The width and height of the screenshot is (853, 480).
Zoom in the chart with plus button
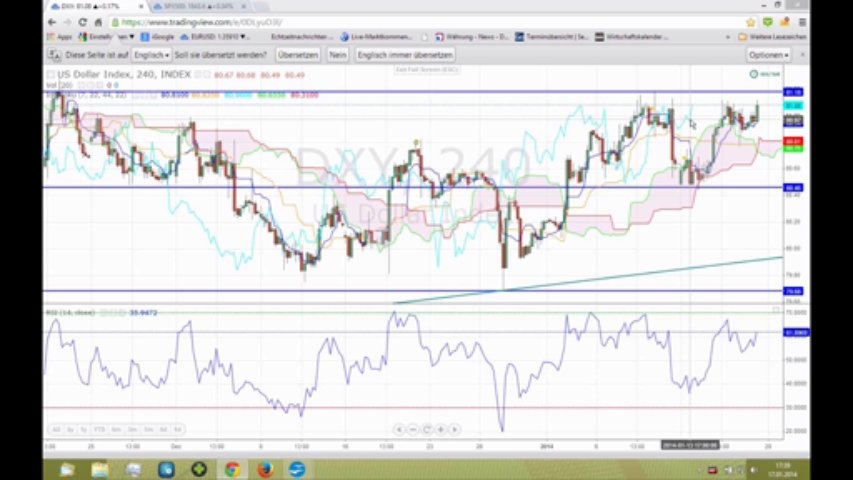[441, 429]
